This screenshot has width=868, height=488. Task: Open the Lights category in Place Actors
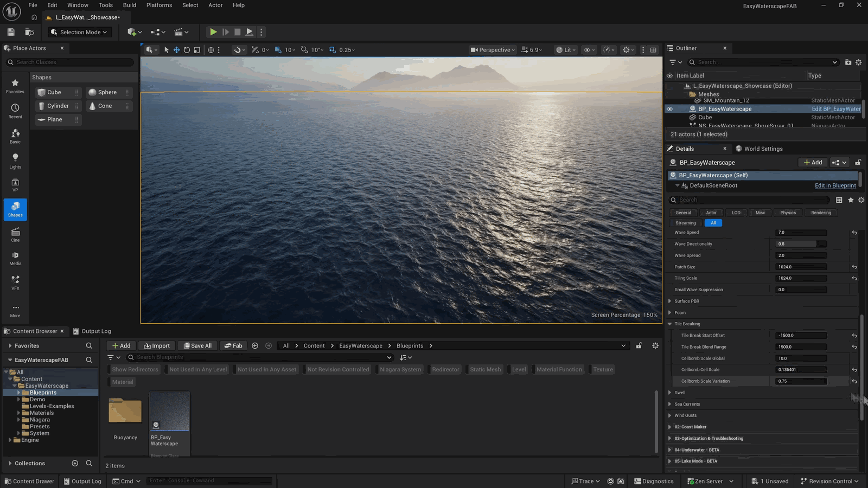(15, 161)
